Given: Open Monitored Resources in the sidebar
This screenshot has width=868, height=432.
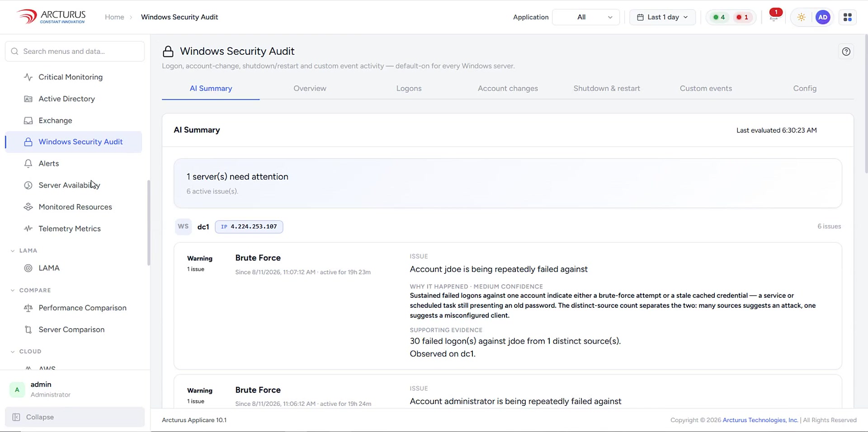Looking at the screenshot, I should click(73, 207).
